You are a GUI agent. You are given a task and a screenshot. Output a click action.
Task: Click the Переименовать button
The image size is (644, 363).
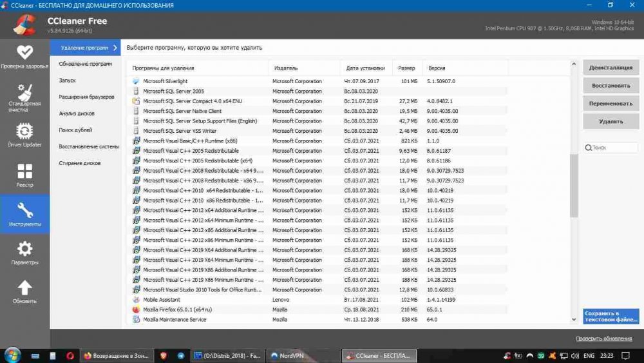tap(611, 103)
